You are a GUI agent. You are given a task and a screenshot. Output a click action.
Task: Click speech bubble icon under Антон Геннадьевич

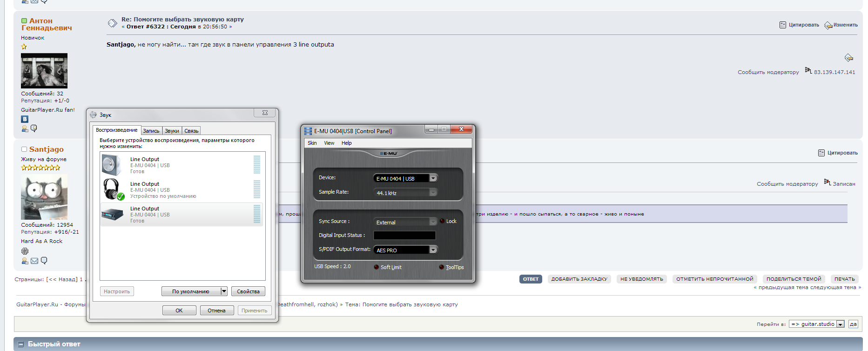pos(34,128)
